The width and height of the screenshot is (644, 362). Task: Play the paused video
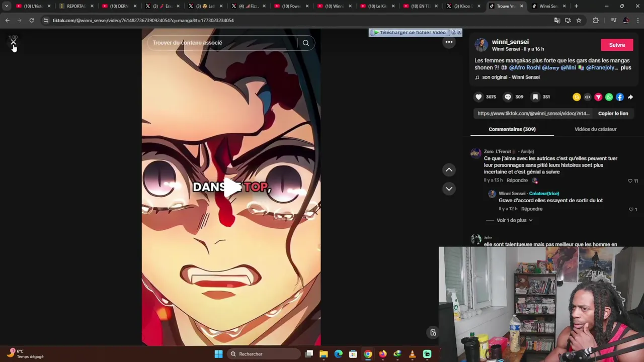pyautogui.click(x=231, y=187)
